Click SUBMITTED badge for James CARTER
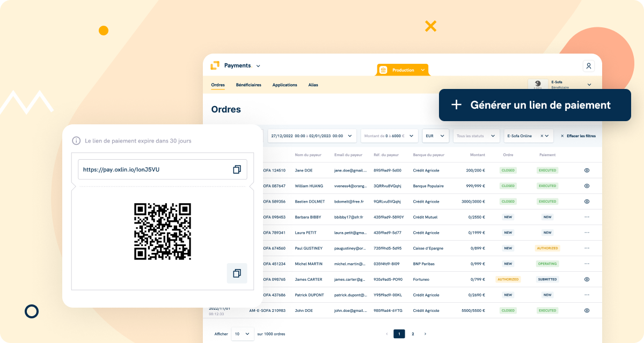 click(547, 279)
